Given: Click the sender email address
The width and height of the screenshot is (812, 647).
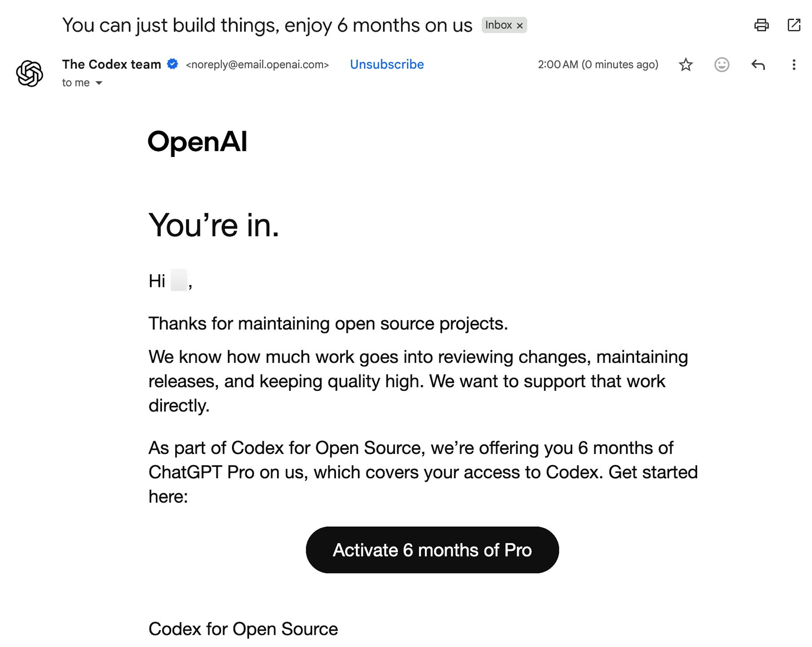Looking at the screenshot, I should (x=258, y=64).
